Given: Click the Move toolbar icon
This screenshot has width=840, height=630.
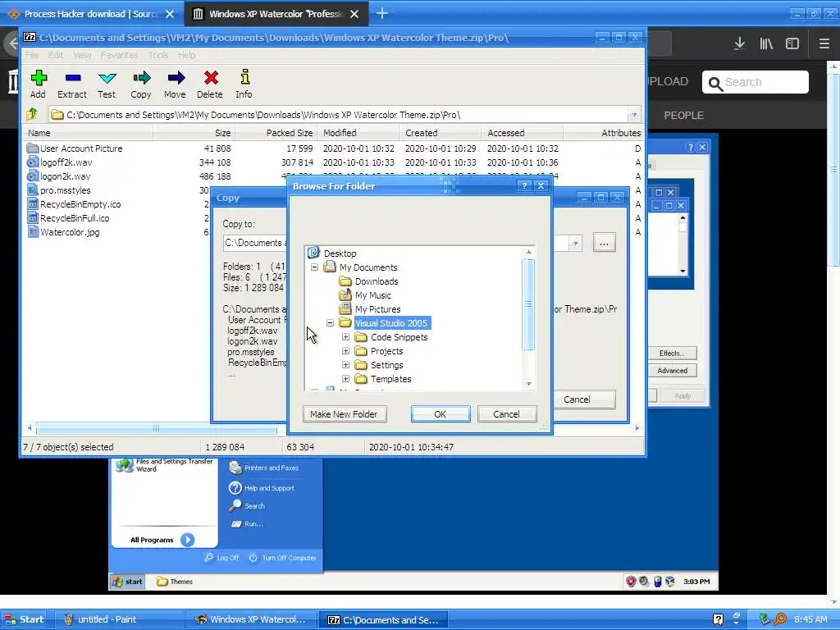Looking at the screenshot, I should (x=176, y=78).
